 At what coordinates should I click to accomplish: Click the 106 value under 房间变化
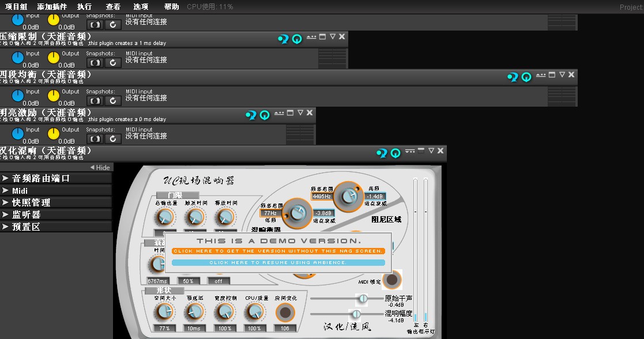(x=285, y=328)
